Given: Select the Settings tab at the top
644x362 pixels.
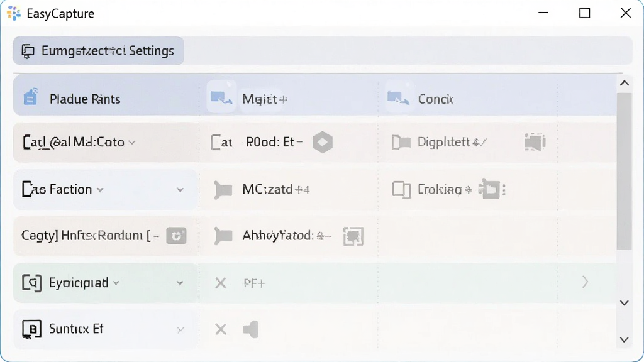Looking at the screenshot, I should pos(99,50).
